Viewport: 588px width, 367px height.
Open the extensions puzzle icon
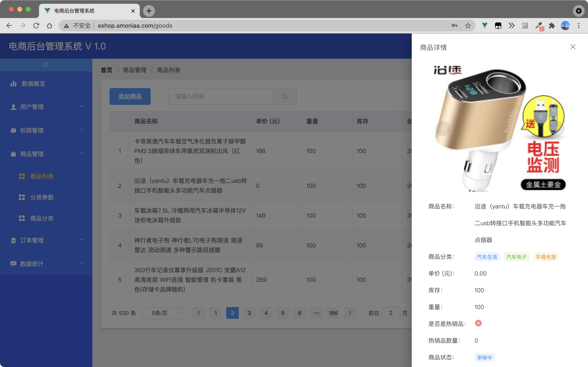click(552, 26)
